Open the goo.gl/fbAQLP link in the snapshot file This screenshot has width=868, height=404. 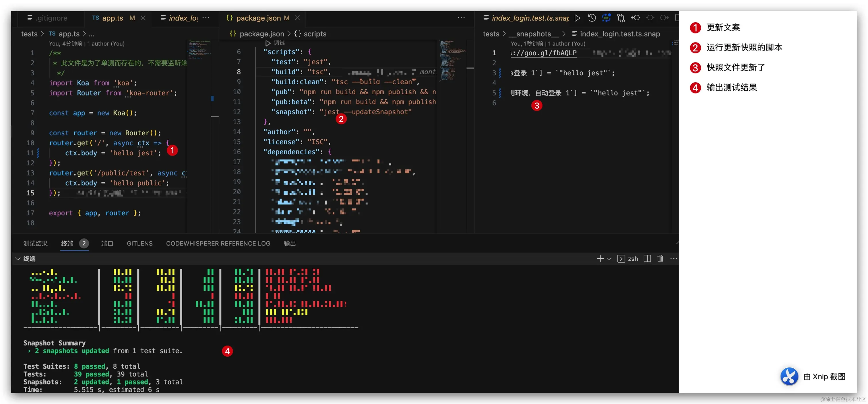[x=544, y=53]
